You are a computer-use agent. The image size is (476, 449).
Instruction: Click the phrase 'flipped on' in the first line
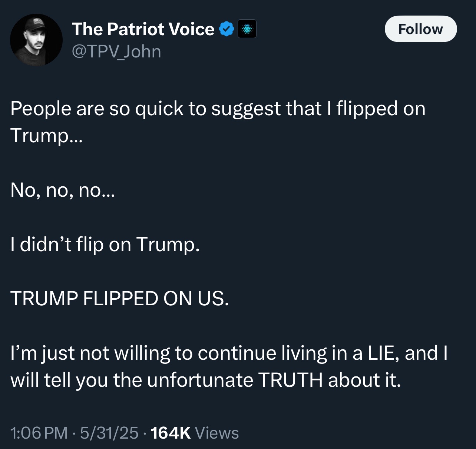coord(381,109)
